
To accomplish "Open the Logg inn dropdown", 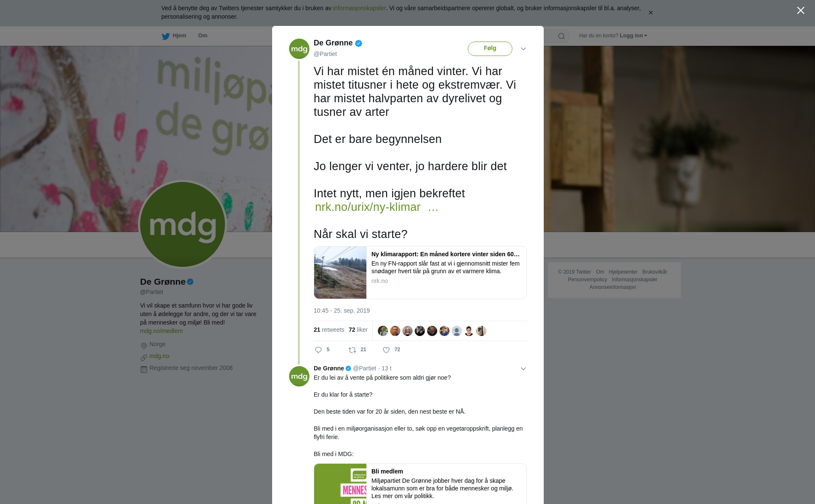I will 633,36.
